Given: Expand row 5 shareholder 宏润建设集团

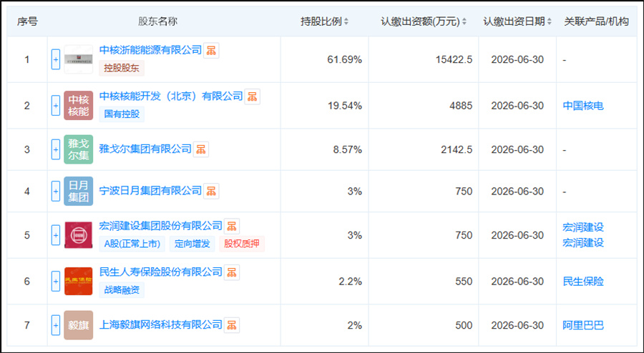Looking at the screenshot, I should pyautogui.click(x=56, y=235).
